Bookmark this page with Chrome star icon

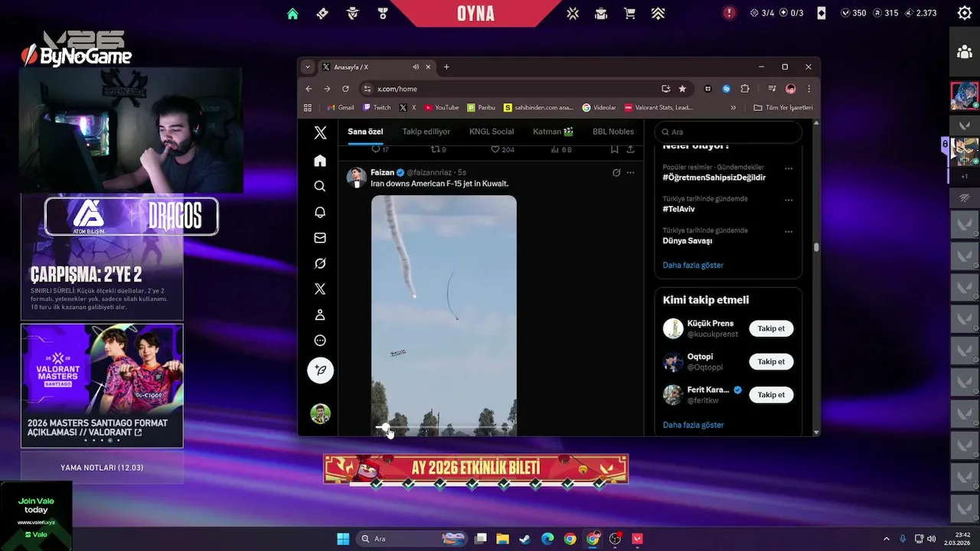coord(682,89)
